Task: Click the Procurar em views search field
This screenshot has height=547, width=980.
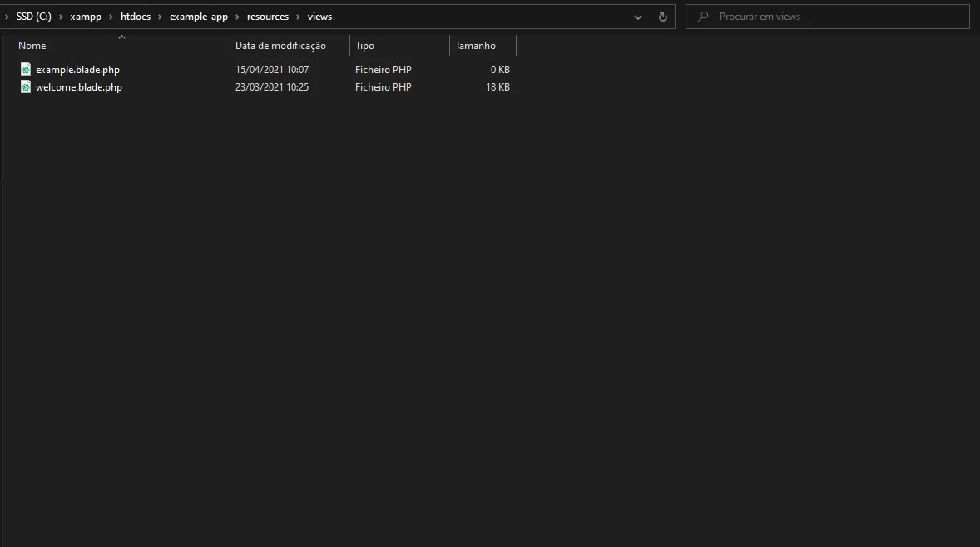Action: 828,17
